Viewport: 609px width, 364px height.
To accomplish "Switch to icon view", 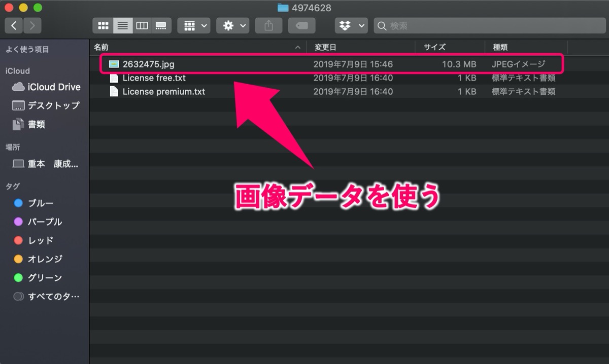I will 103,25.
